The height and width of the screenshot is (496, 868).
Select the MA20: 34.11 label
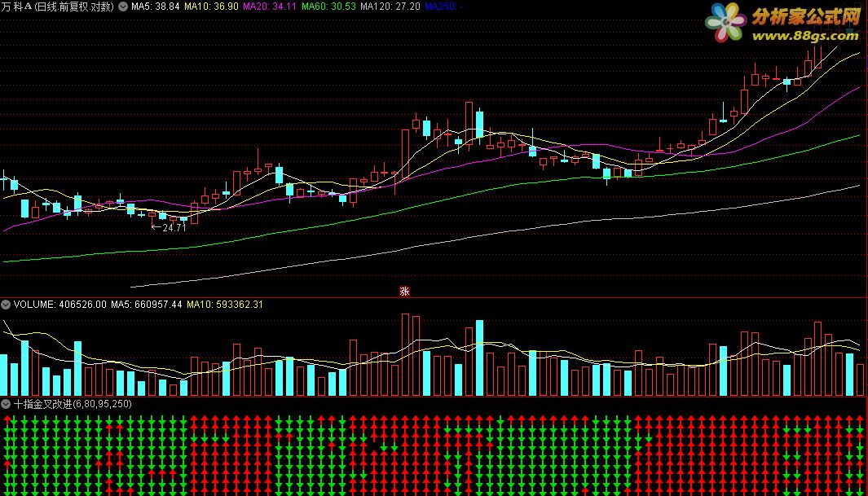(270, 7)
